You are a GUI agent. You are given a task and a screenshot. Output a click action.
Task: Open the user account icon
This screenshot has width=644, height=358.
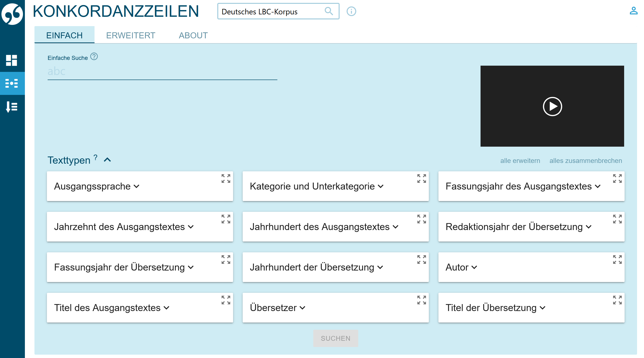pos(633,11)
